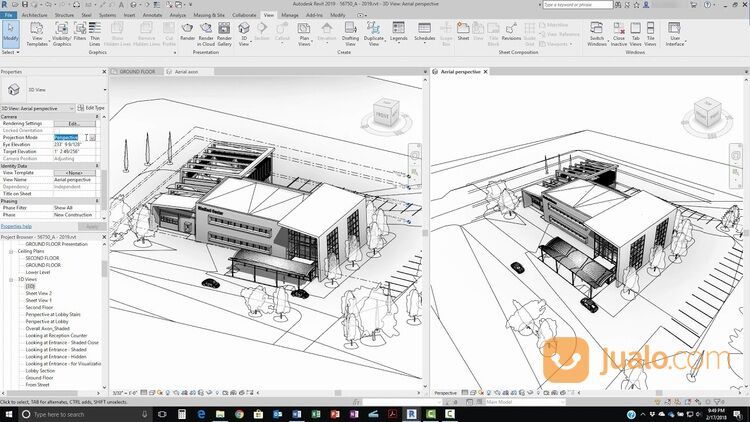Select Perspective at Lobby Stairs view

53,314
